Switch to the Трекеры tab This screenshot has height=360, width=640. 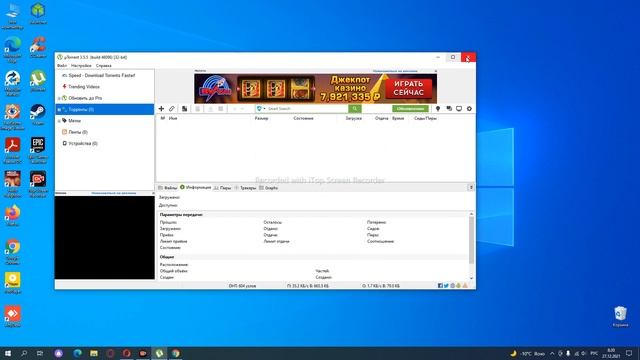click(245, 188)
